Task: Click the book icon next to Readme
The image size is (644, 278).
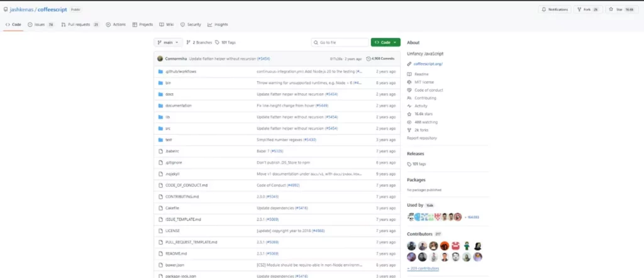Action: (409, 74)
